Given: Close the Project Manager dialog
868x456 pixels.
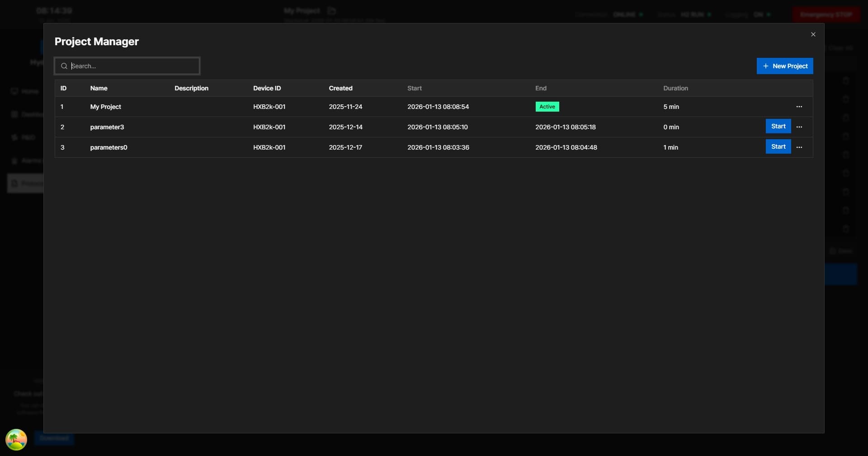Looking at the screenshot, I should coord(813,34).
